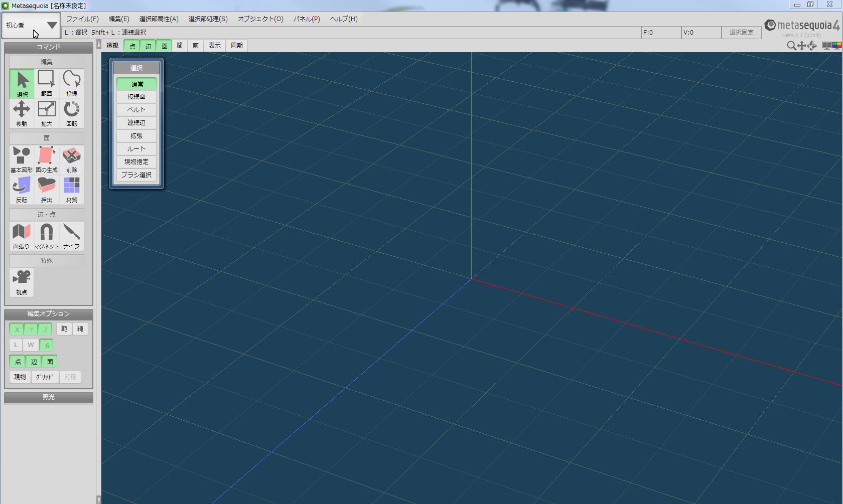Click the colored four-pane monitor icon
843x504 pixels.
coord(836,46)
